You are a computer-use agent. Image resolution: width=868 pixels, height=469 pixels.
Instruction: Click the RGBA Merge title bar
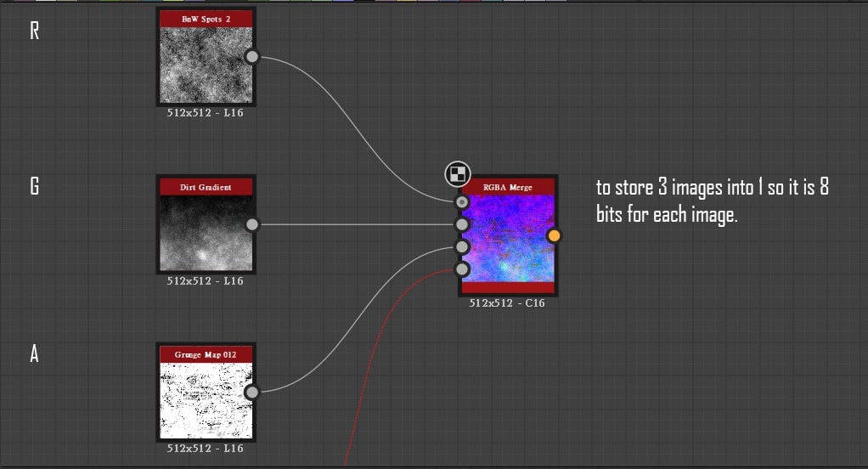tap(508, 187)
